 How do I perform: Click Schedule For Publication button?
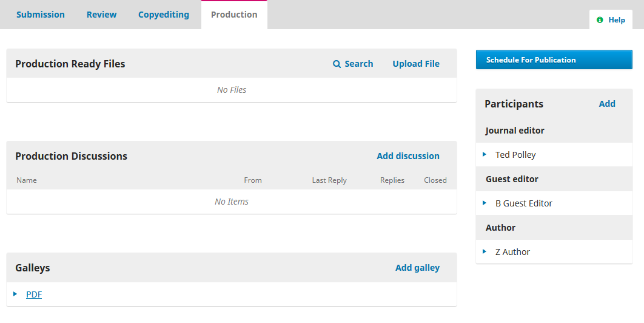click(554, 59)
